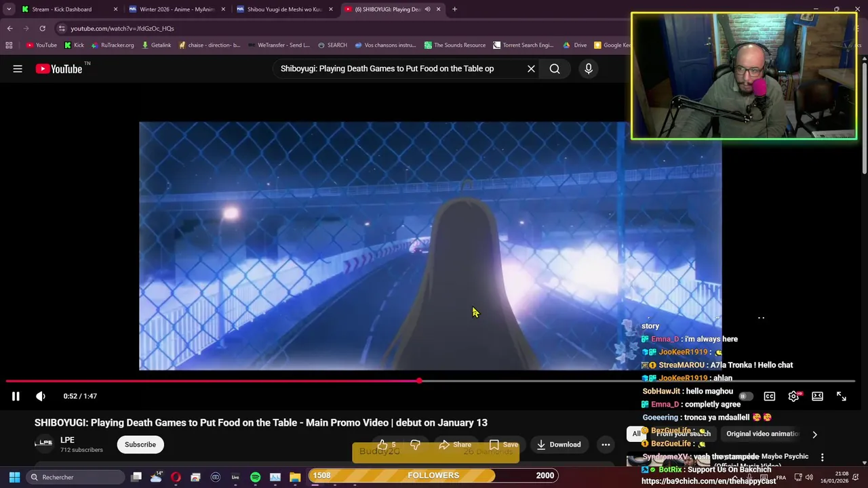Screen dimensions: 868x488
Task: Open a new browser tab
Action: click(x=454, y=9)
